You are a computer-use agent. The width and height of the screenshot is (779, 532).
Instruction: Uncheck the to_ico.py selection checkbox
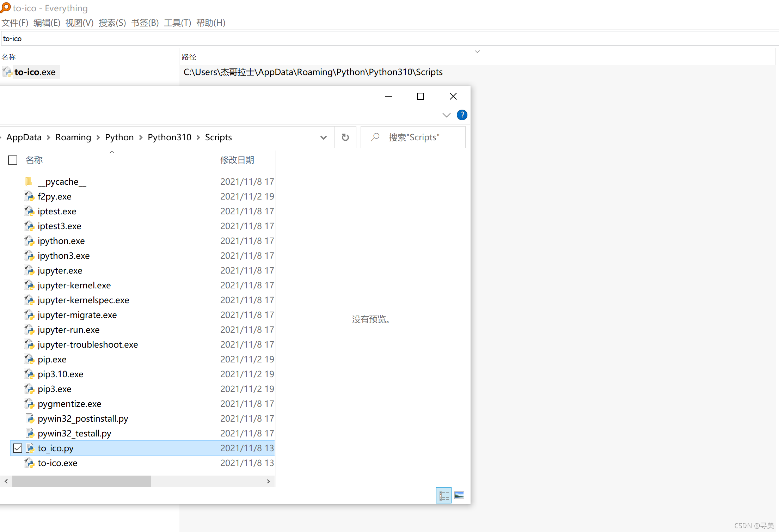(18, 448)
